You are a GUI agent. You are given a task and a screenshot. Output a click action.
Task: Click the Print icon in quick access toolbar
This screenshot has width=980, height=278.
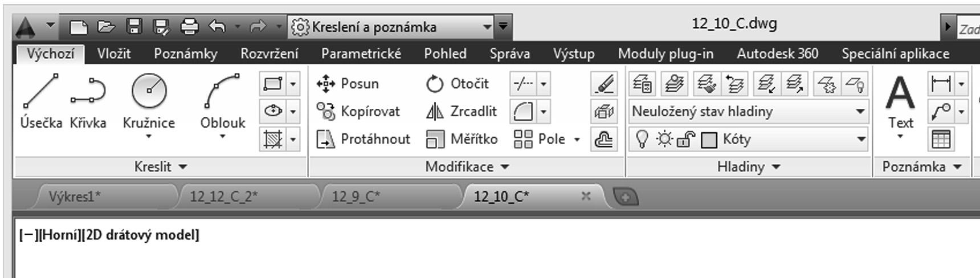(189, 26)
